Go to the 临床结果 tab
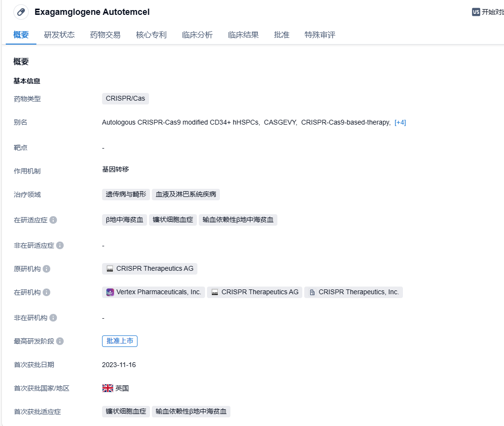 [x=243, y=35]
